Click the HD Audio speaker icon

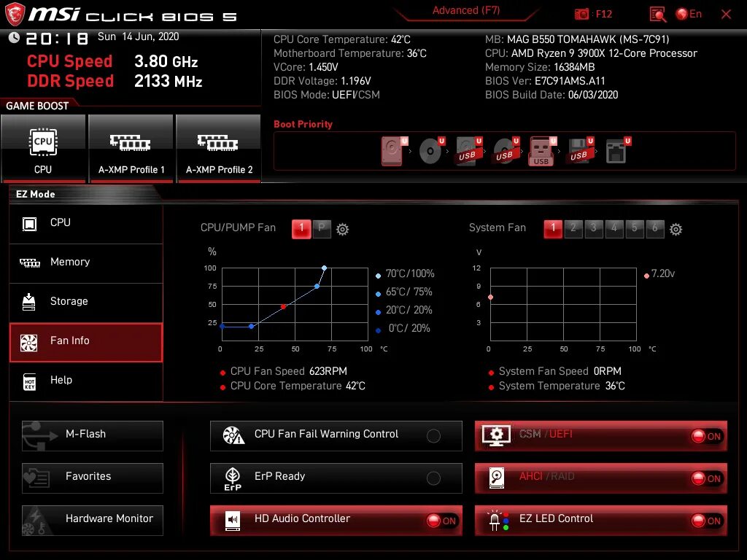click(233, 521)
